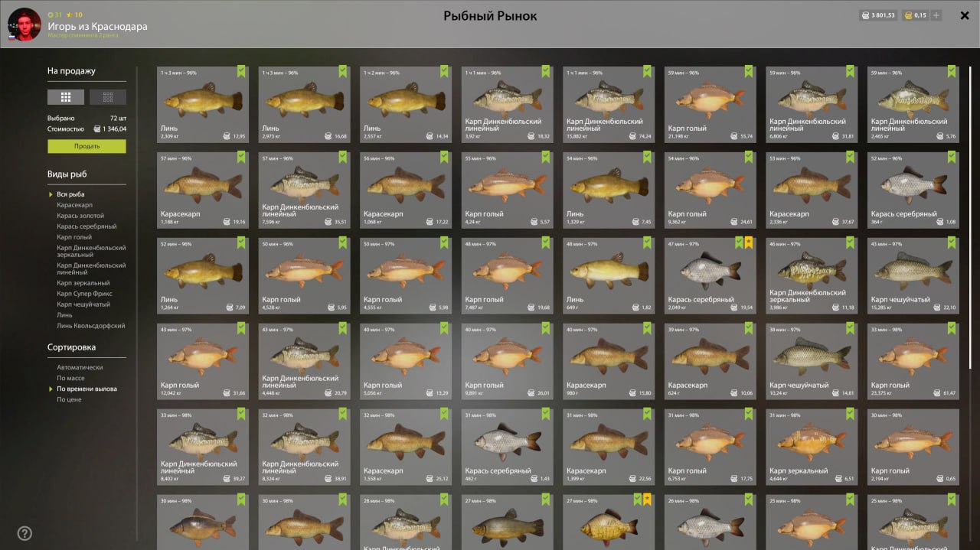Click the green Продать button
This screenshot has width=980, height=550.
click(87, 146)
